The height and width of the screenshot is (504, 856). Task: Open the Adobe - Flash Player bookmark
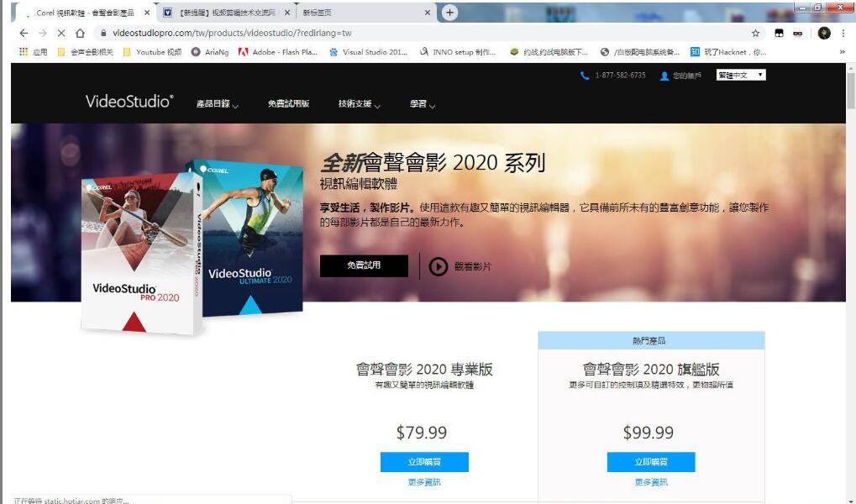[278, 52]
